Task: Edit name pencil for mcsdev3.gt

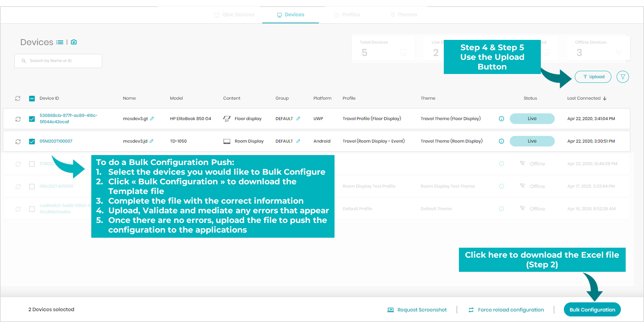Action: coord(152,119)
